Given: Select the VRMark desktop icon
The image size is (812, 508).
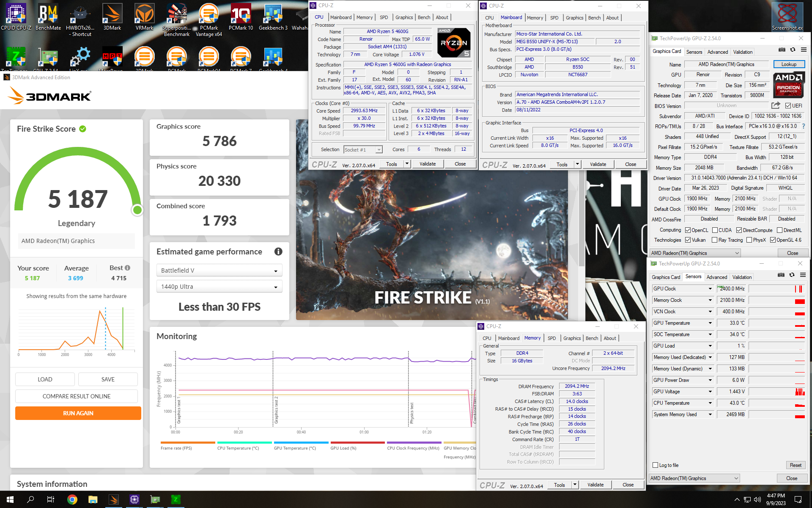Looking at the screenshot, I should pos(145,17).
